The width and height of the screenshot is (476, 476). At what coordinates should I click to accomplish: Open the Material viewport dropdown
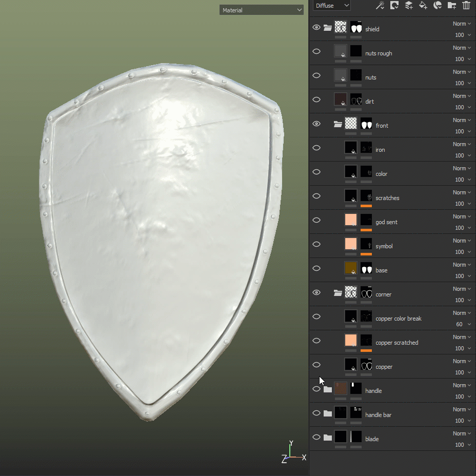click(261, 10)
